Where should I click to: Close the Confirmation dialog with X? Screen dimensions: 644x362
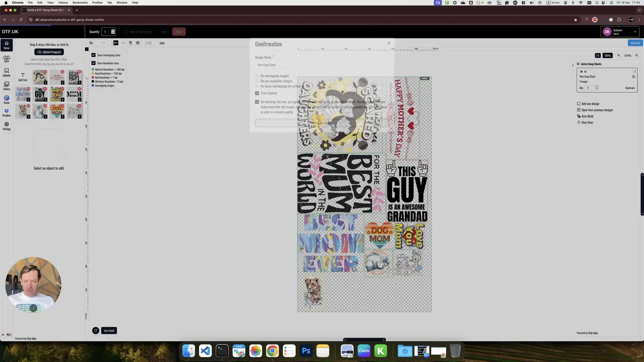tap(389, 43)
